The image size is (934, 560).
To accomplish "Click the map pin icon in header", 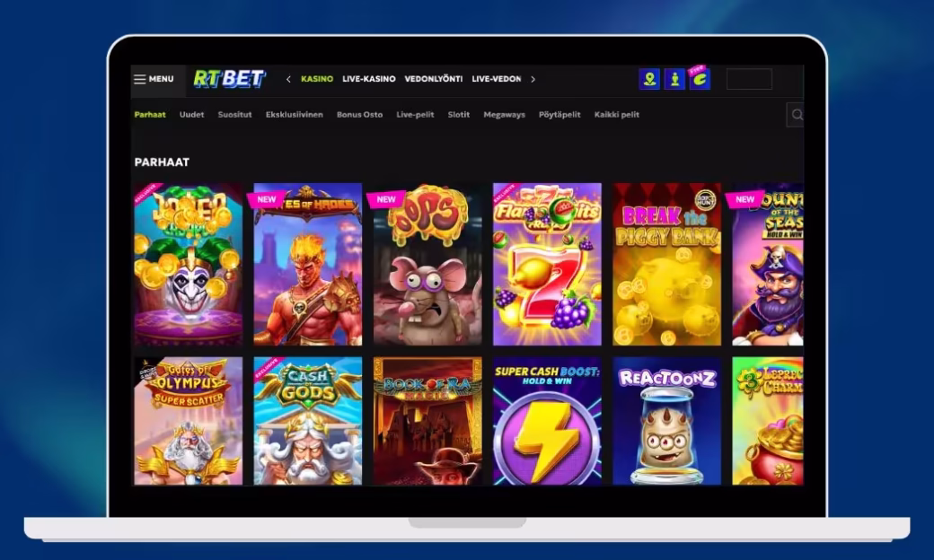I will point(649,79).
